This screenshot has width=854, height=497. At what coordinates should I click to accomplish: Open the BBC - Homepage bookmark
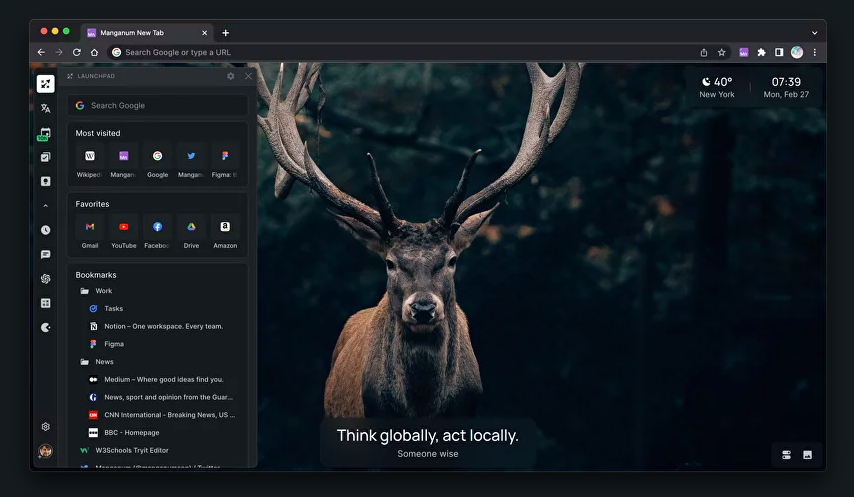124,433
